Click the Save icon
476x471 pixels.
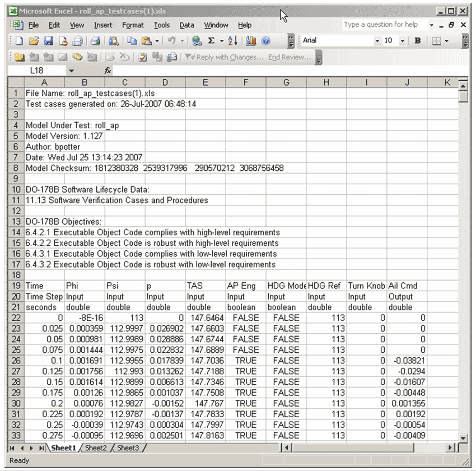[49, 40]
